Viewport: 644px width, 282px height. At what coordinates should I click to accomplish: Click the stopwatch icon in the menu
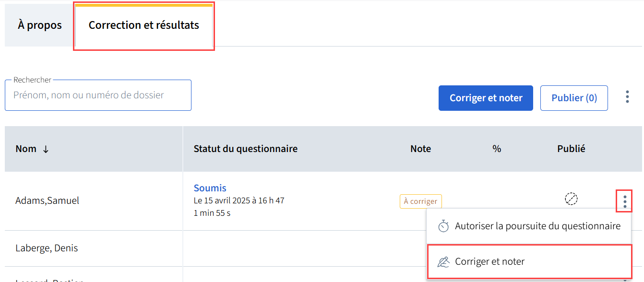click(x=443, y=226)
